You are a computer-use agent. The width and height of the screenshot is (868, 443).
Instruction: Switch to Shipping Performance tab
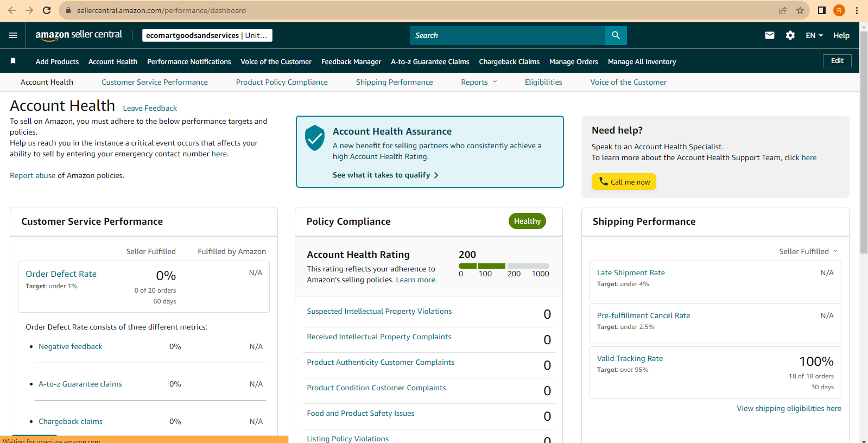(395, 82)
